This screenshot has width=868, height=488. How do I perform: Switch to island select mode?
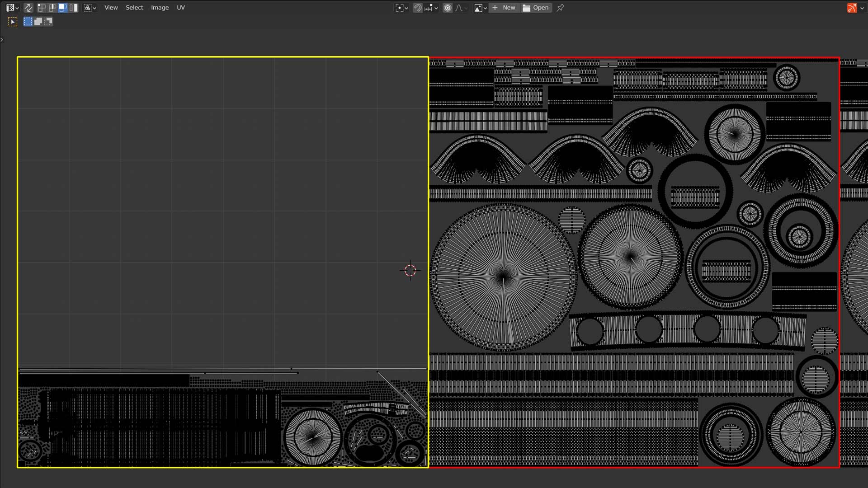[73, 8]
